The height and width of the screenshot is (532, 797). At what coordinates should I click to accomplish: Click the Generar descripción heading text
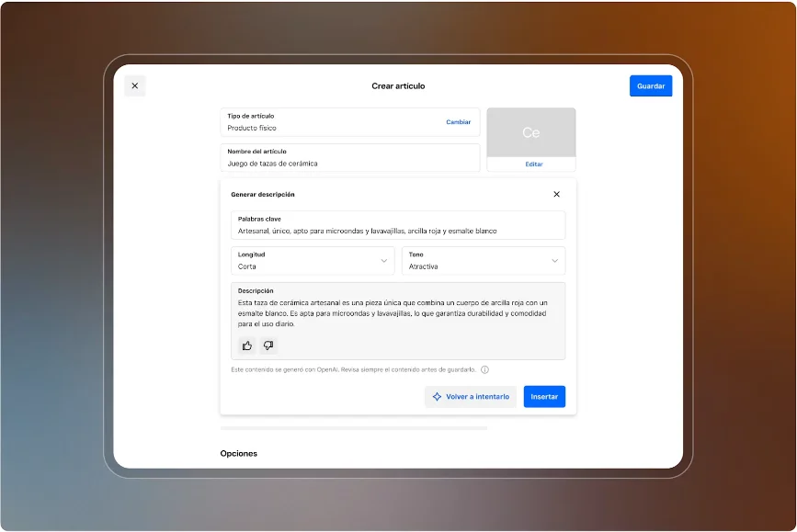click(263, 194)
